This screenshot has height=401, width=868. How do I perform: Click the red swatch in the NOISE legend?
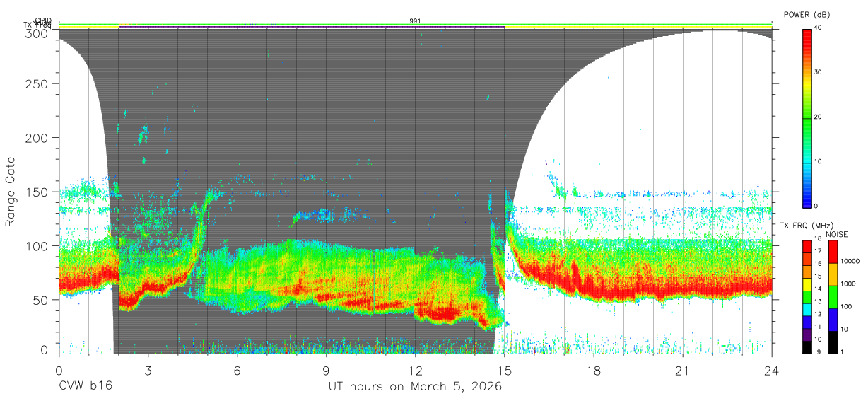(x=832, y=252)
